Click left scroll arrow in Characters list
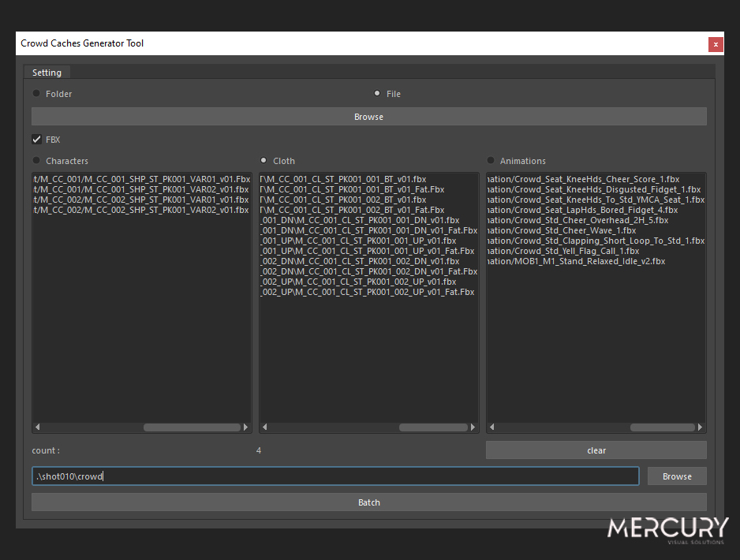The image size is (740, 560). point(37,427)
